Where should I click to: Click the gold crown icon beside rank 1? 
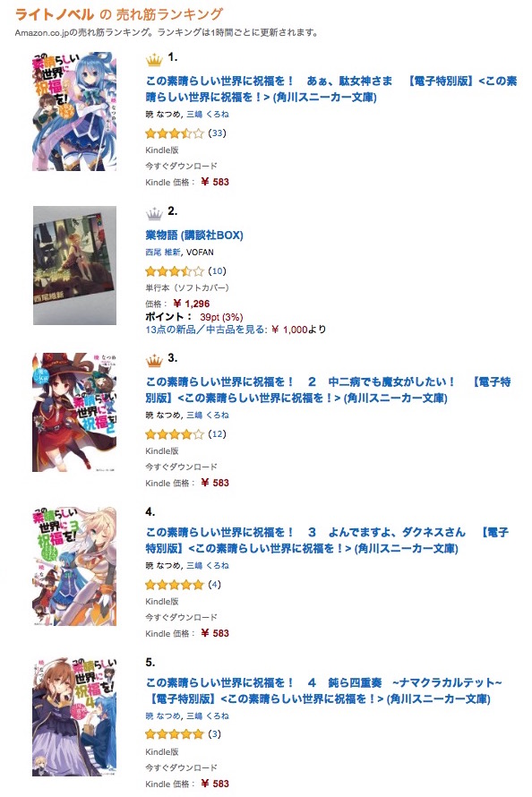click(154, 60)
